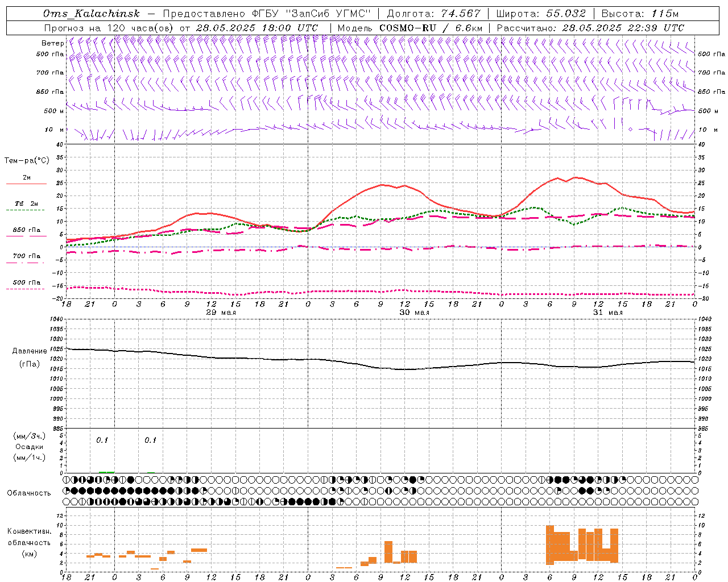Screen dimensions: 728x582
Task: Click the 'Облачность' cloudiness label
Action: (29, 493)
